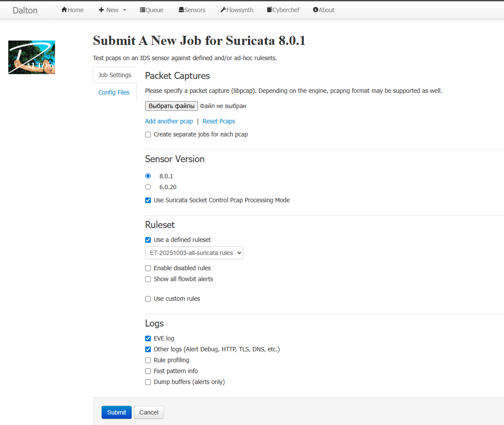The width and height of the screenshot is (504, 425).
Task: Check Show all flowbit alerts
Action: click(x=148, y=279)
